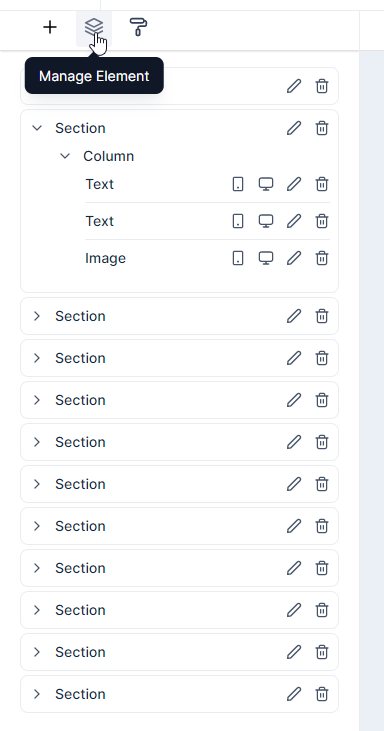Delete the first collapsed Section below Column group
Image resolution: width=384 pixels, height=731 pixels.
pyautogui.click(x=322, y=316)
